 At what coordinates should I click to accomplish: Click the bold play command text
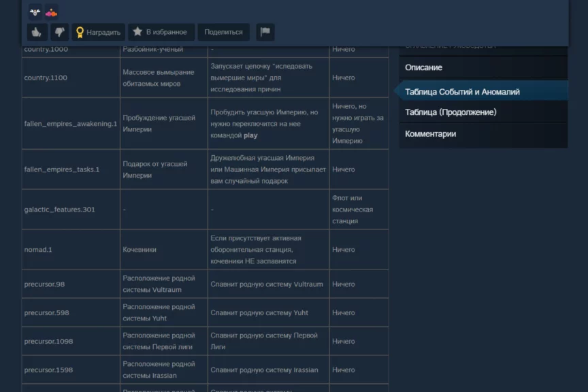coord(250,135)
